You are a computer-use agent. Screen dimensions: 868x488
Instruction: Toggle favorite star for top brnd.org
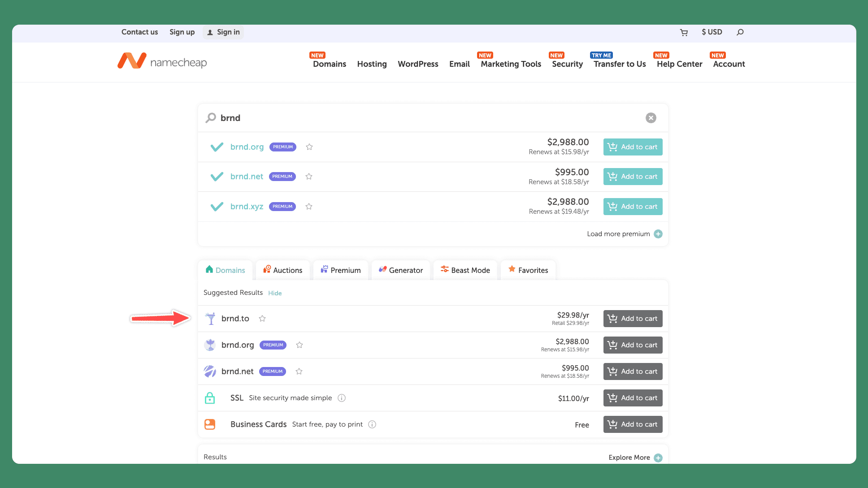pyautogui.click(x=309, y=147)
